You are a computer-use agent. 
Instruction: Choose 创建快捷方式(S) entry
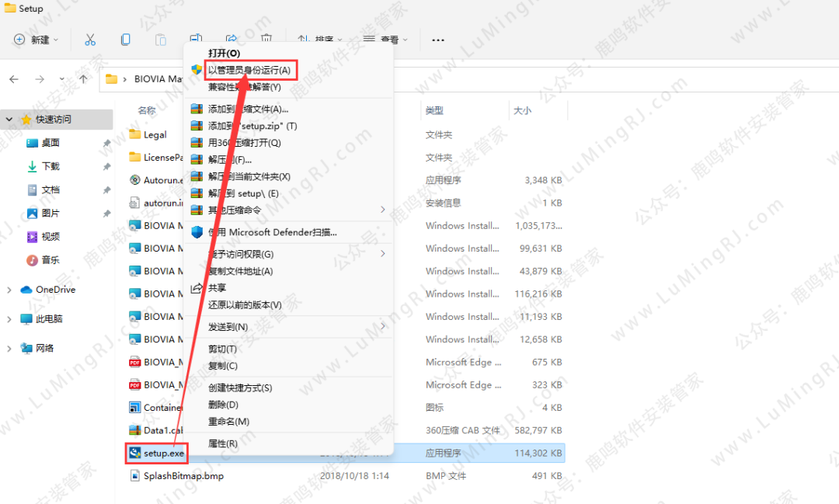click(x=240, y=388)
